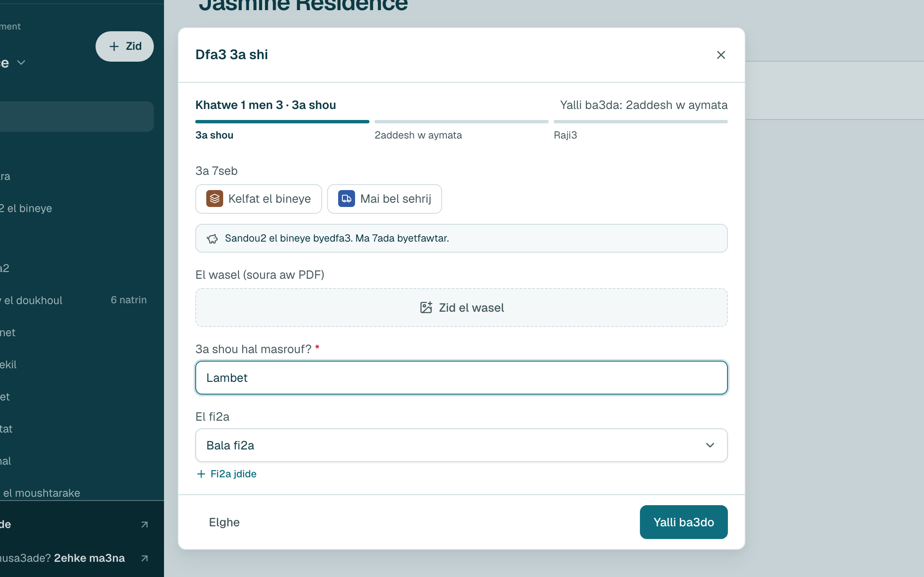Select the Raji3 step

pos(565,135)
